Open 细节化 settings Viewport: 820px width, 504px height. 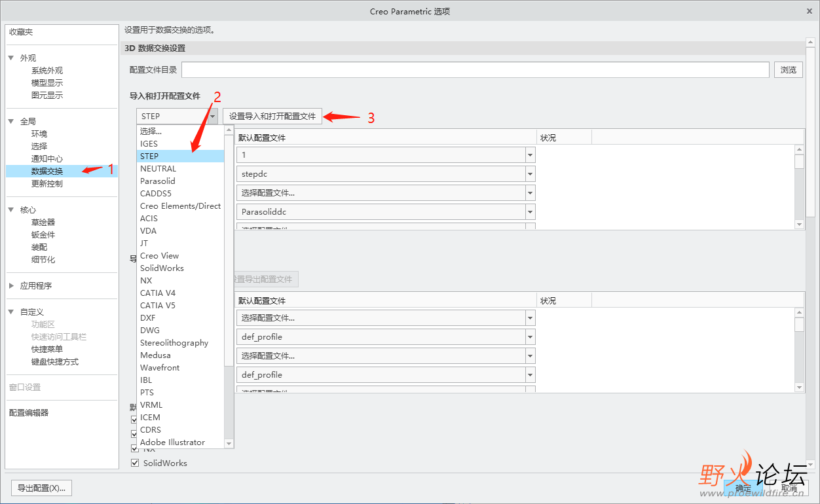[43, 260]
